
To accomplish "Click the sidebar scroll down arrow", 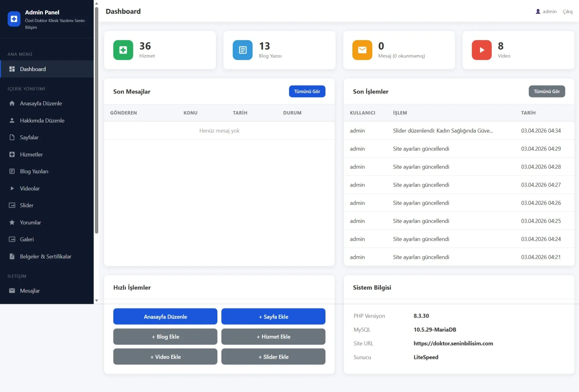I will pos(97,300).
